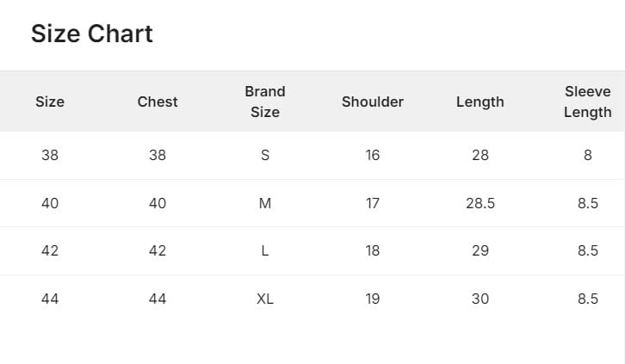The image size is (625, 364).
Task: Select the XL brand size cell
Action: pyautogui.click(x=265, y=299)
